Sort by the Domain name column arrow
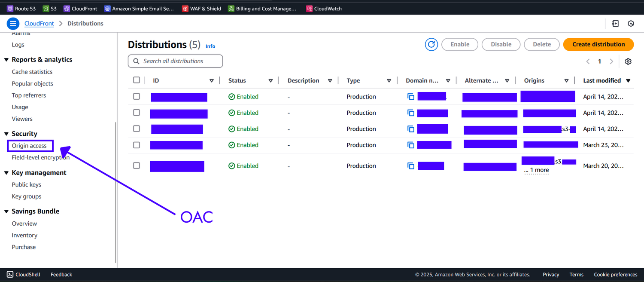This screenshot has width=644, height=282. tap(448, 81)
